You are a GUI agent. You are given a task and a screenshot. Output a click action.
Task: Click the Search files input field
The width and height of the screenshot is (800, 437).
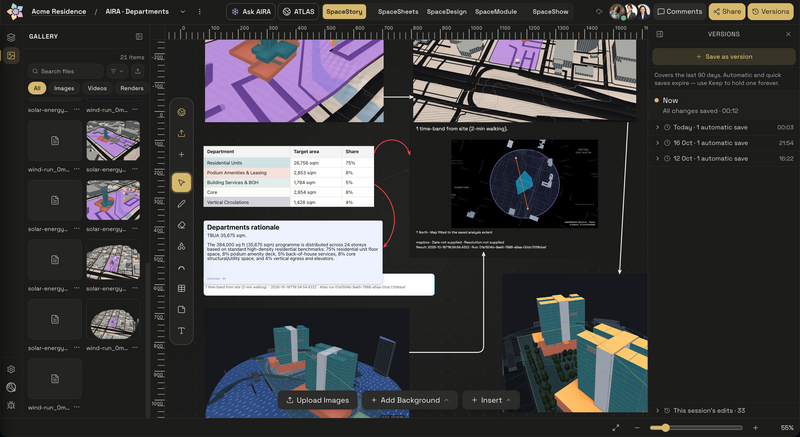[x=66, y=71]
